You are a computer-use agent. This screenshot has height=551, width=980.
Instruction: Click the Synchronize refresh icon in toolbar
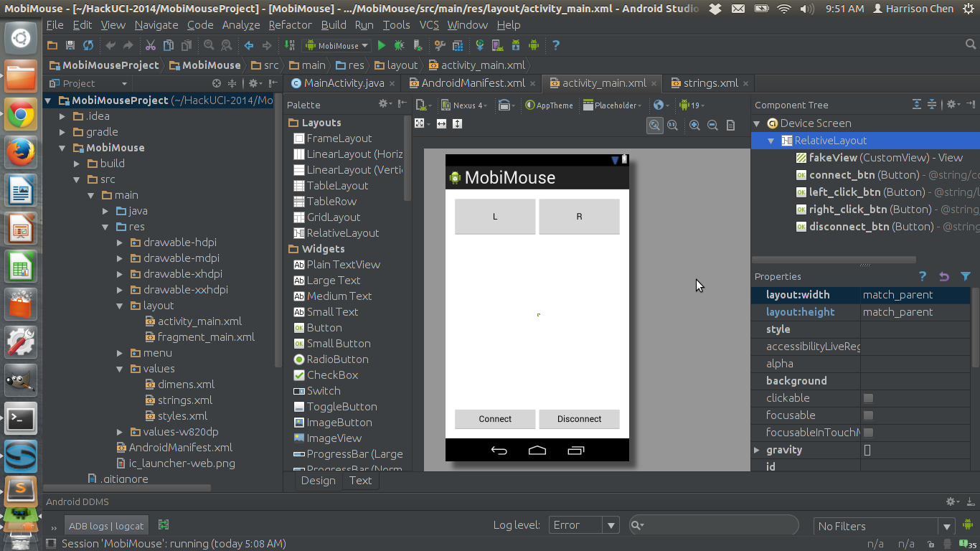pyautogui.click(x=88, y=45)
